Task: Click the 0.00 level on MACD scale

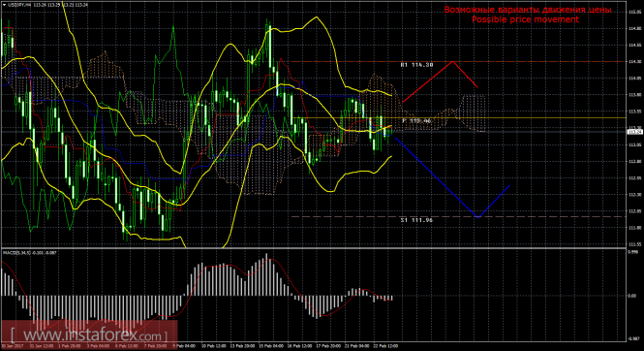Action: coord(632,296)
